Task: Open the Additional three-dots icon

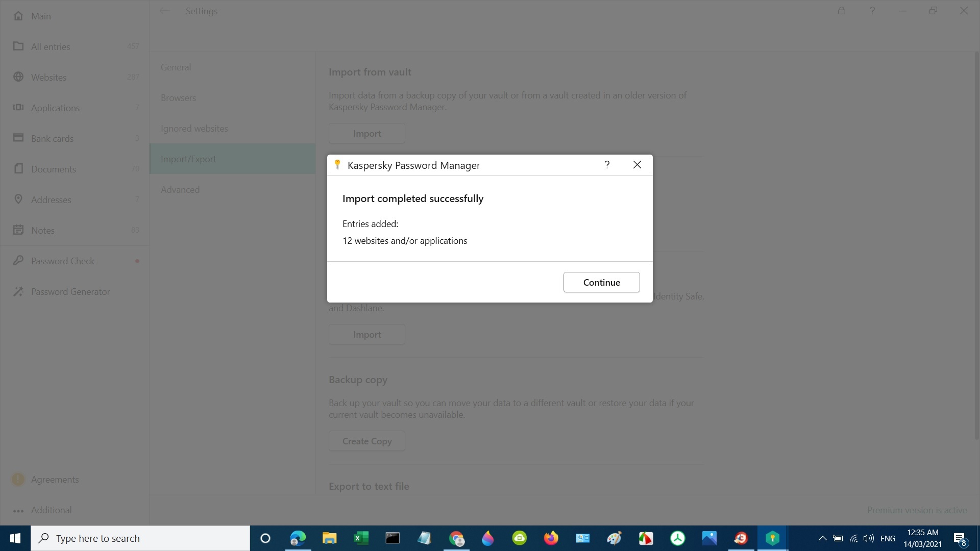Action: [18, 511]
